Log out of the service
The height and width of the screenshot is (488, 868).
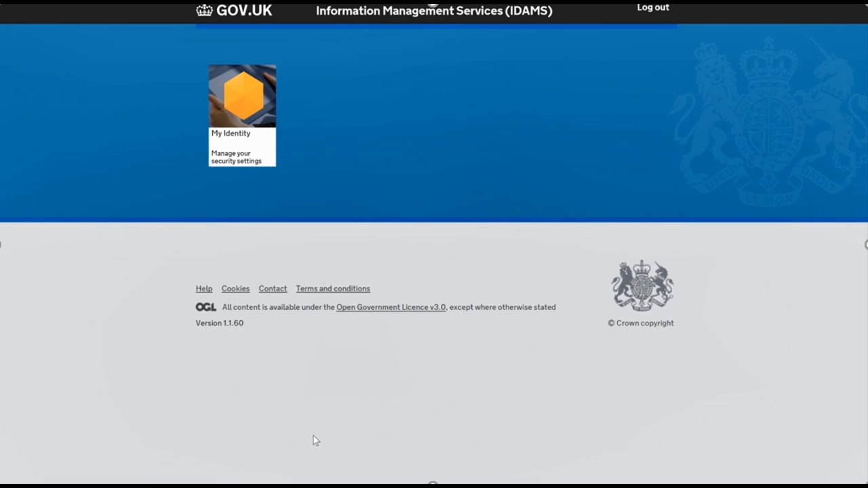(x=653, y=7)
